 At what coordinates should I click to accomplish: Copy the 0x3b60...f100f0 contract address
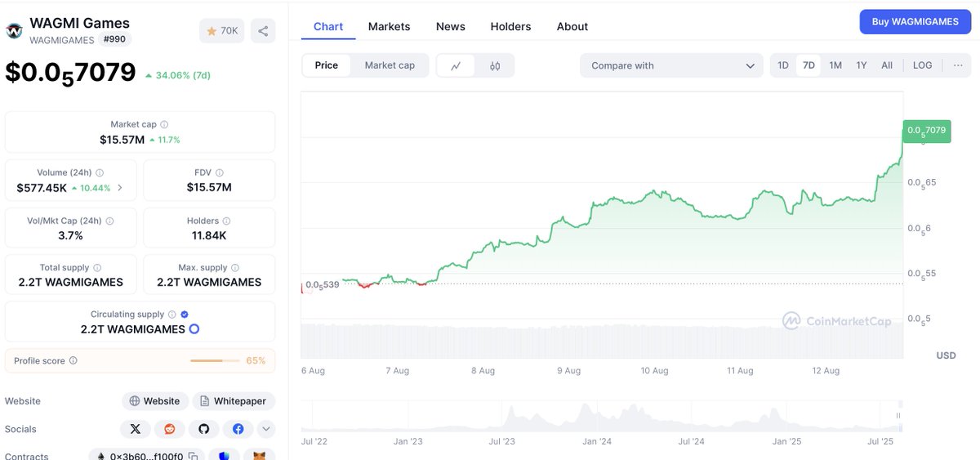click(x=193, y=456)
